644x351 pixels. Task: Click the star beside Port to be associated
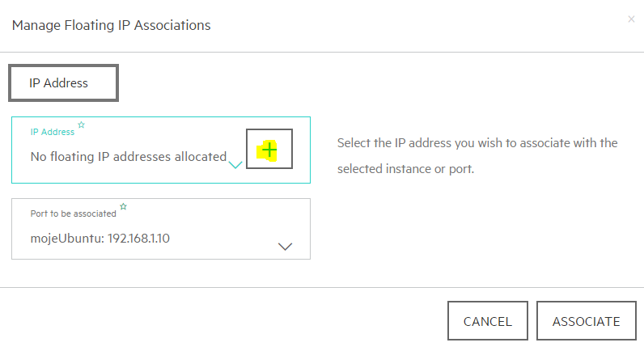[123, 206]
